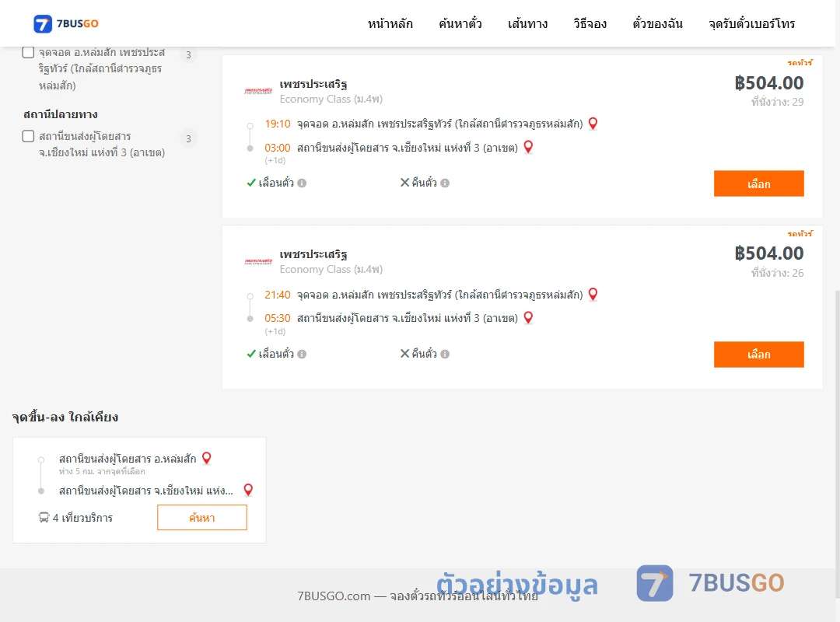Screen dimensions: 840x622
Task: Open map pin for 05:30 arrival station
Action: (528, 318)
